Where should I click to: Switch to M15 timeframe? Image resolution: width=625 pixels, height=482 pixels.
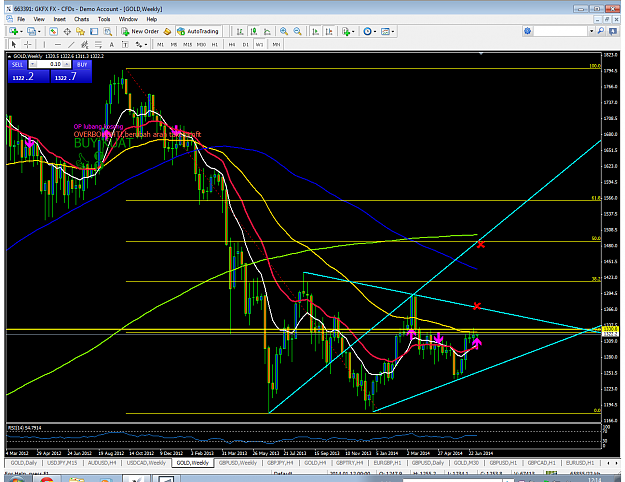coord(187,45)
